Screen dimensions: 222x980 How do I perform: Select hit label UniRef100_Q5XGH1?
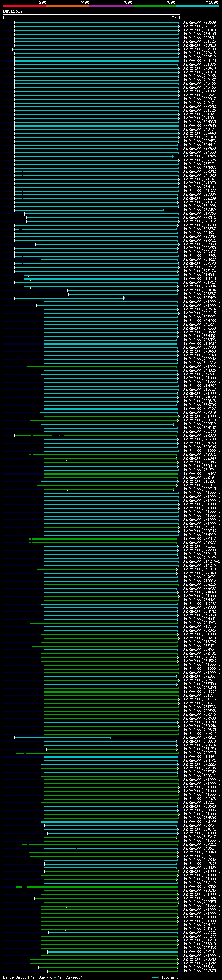pyautogui.click(x=199, y=527)
